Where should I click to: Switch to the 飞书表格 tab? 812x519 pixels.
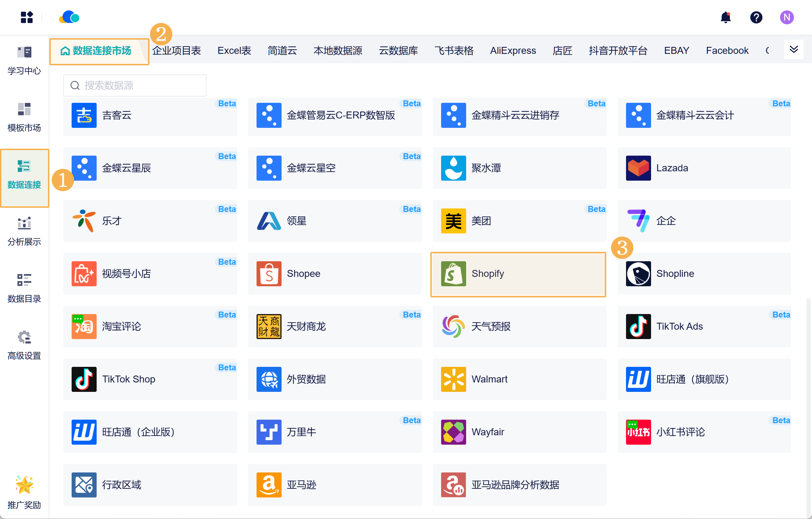tap(454, 51)
